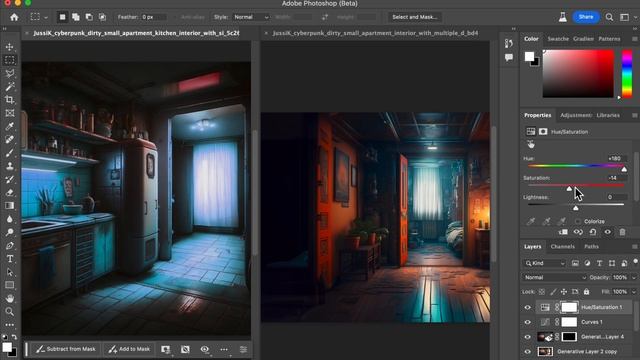Choose the Subtract from selection mode icon
Screen dimensions: 640x360
point(89,17)
